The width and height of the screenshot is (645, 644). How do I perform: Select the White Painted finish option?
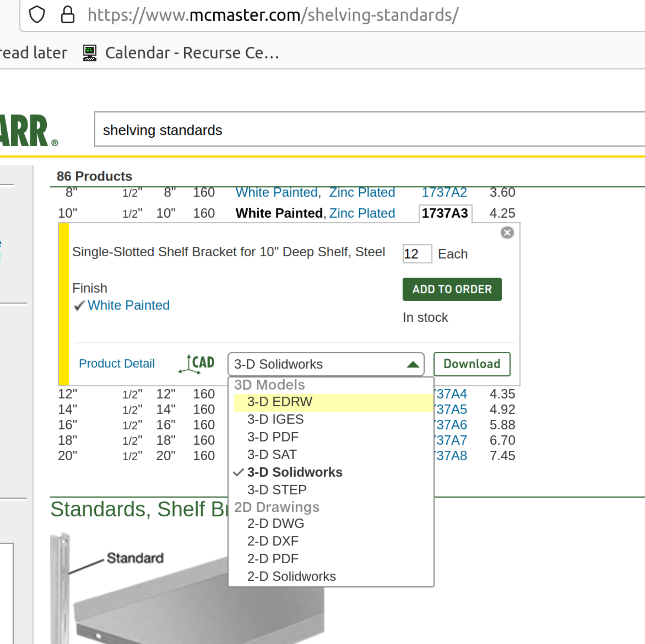pyautogui.click(x=129, y=305)
